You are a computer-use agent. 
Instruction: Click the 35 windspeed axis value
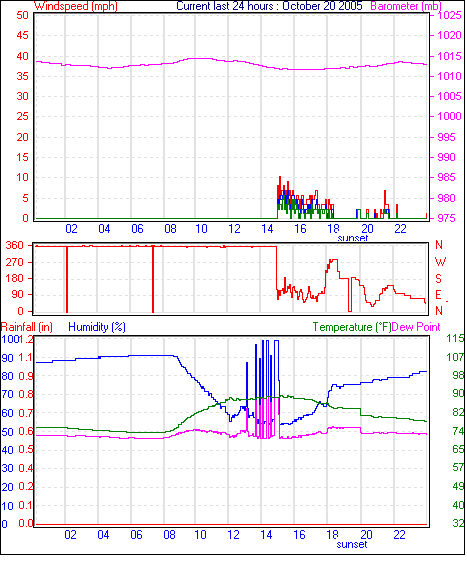tap(22, 76)
